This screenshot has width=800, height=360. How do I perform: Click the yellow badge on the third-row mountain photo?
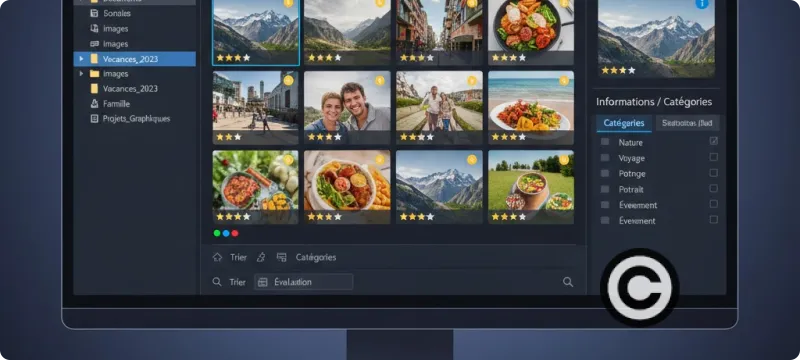pyautogui.click(x=472, y=160)
